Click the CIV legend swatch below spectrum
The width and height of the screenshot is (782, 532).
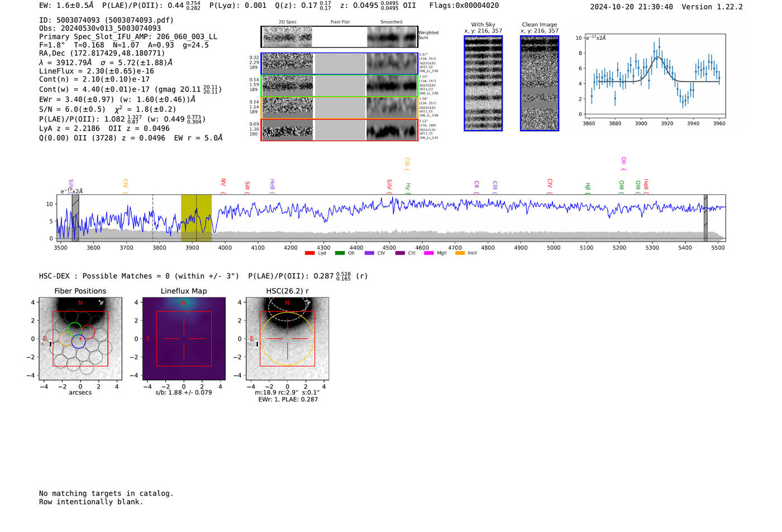click(x=369, y=253)
